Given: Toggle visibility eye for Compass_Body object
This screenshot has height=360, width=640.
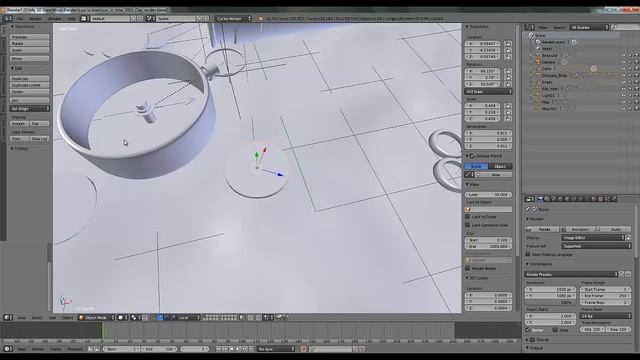Looking at the screenshot, I should 623,76.
